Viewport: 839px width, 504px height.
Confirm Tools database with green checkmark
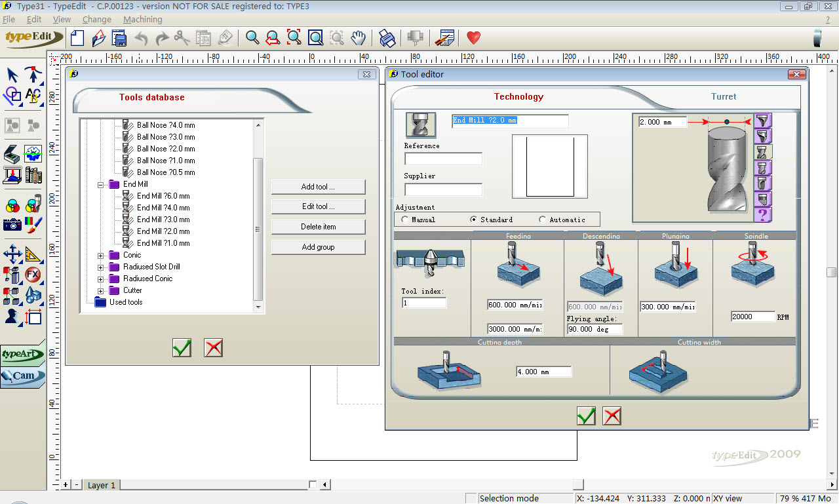(182, 348)
